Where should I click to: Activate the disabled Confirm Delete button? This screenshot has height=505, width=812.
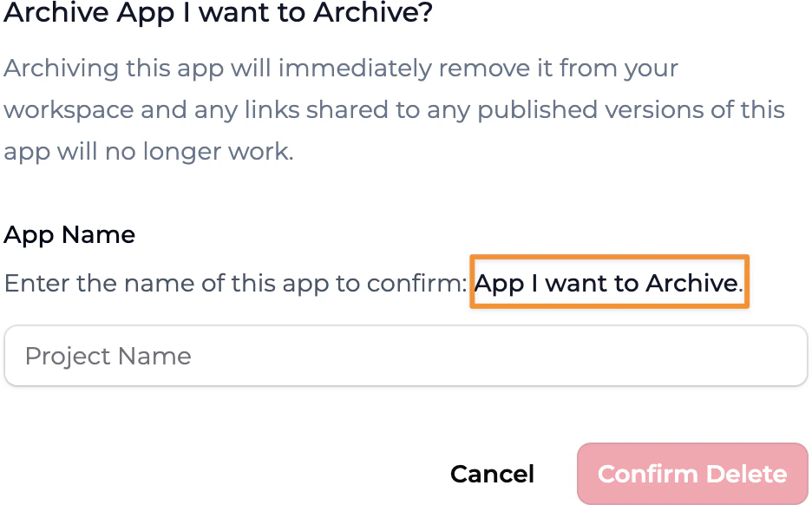click(x=691, y=474)
